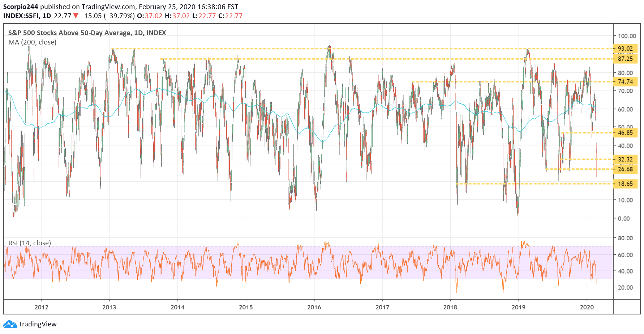Click the 100.00 price axis value
The image size is (644, 334).
click(x=627, y=36)
